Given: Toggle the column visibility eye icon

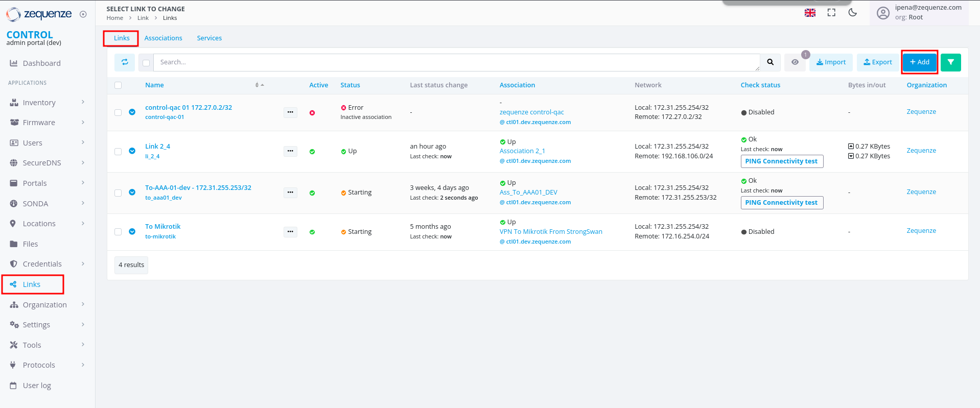Looking at the screenshot, I should pyautogui.click(x=795, y=62).
